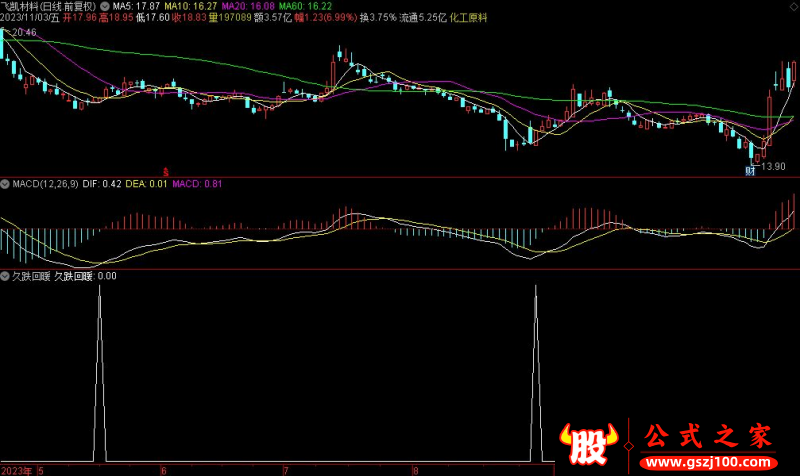Select the MA5 moving average label
Viewport: 800px width, 476px height.
(x=136, y=7)
